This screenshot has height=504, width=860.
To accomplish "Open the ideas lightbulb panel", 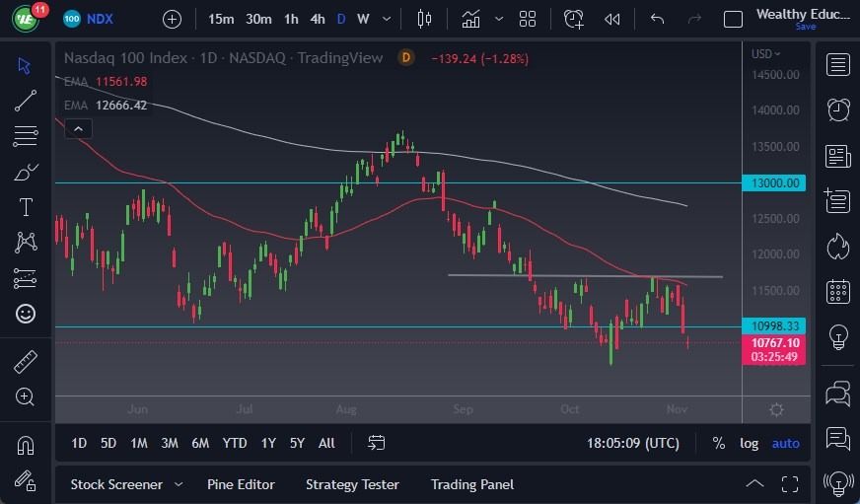I will tap(838, 336).
